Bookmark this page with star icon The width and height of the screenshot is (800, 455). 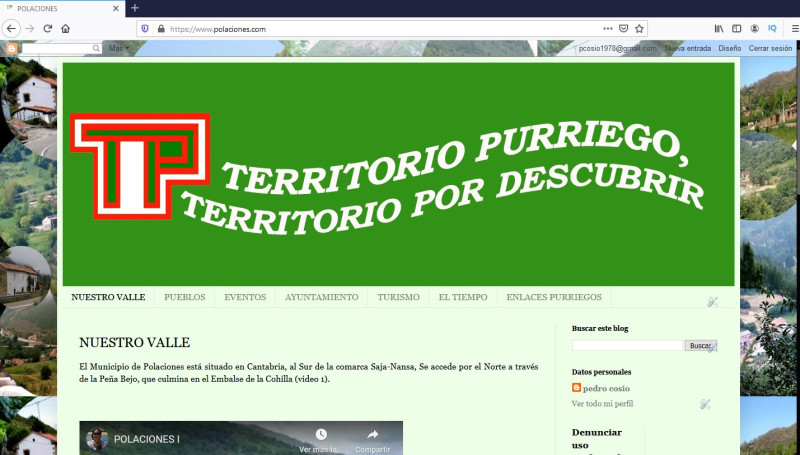tap(639, 29)
